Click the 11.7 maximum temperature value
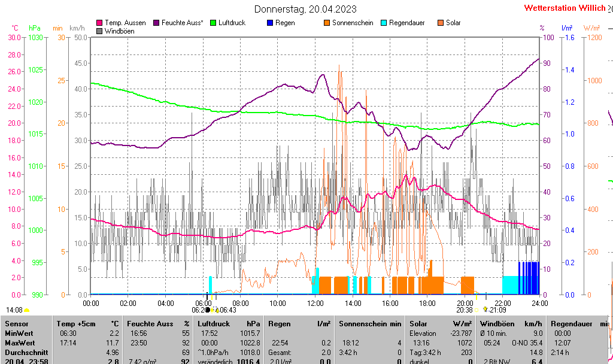The height and width of the screenshot is (364, 613). tap(113, 343)
